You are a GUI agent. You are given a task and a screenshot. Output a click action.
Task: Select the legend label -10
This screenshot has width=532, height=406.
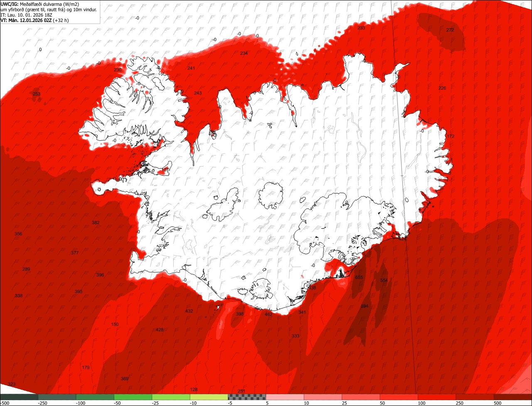pyautogui.click(x=194, y=403)
